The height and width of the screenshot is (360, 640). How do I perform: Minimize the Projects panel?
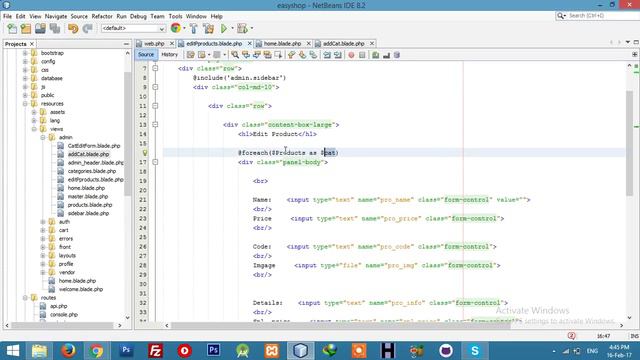(x=126, y=44)
